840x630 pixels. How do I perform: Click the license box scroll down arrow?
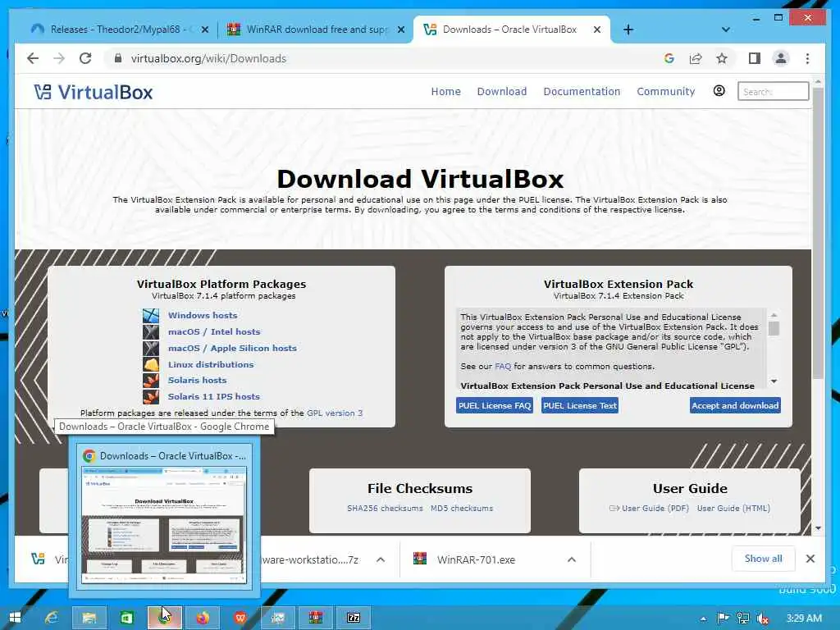click(x=774, y=381)
